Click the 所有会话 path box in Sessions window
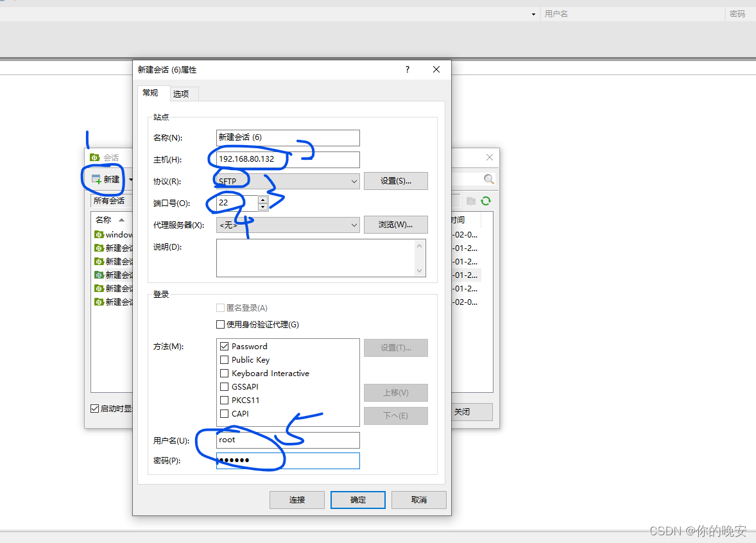Viewport: 756px width, 543px height. point(112,201)
